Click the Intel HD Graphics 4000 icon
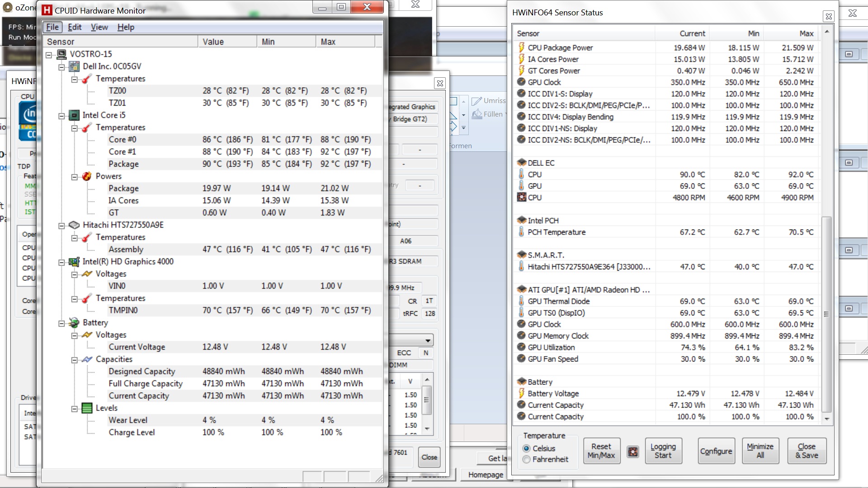The image size is (868, 488). point(74,262)
